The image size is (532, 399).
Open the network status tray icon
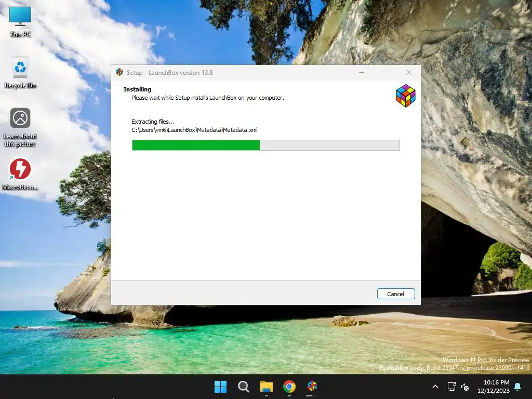[451, 387]
